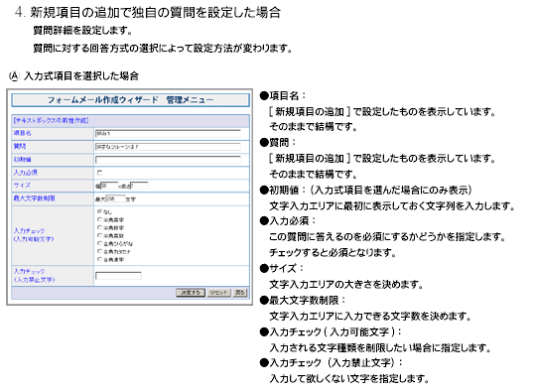This screenshot has width=534, height=392.
Task: Click the ●サイズ bullet heading
Action: point(281,268)
